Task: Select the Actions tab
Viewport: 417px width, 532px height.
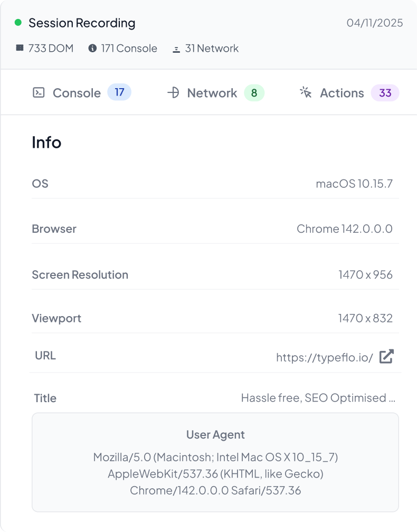Action: 342,93
